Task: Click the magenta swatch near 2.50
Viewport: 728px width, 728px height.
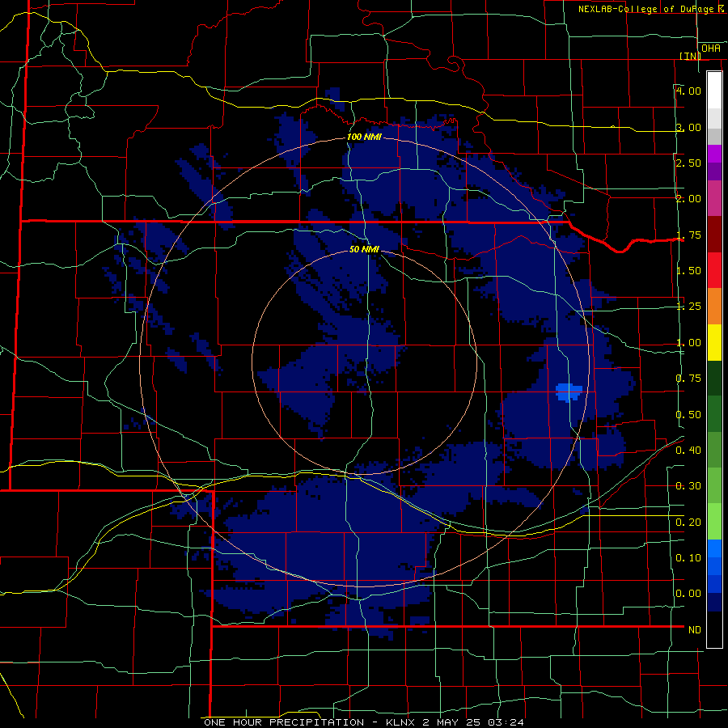Action: coord(714,154)
